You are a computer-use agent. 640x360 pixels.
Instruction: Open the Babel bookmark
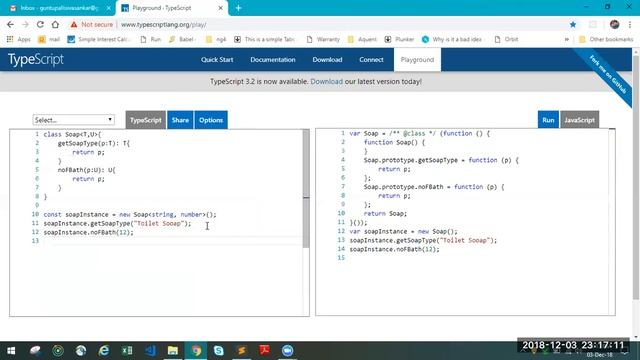tap(182, 39)
